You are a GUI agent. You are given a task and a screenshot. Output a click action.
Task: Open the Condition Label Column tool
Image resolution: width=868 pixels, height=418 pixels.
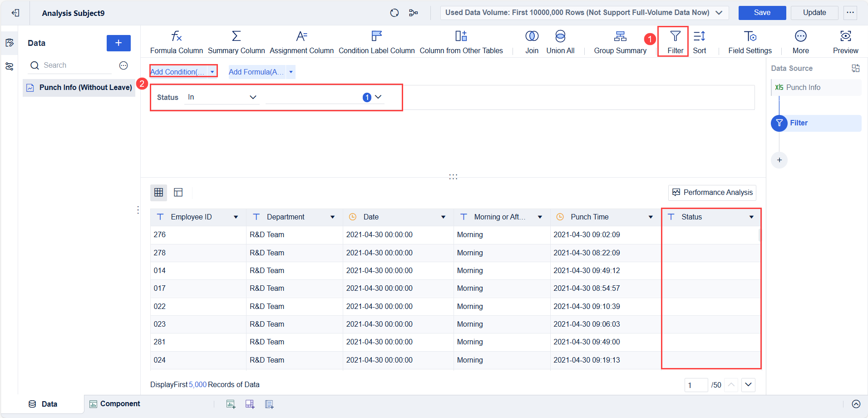(376, 41)
